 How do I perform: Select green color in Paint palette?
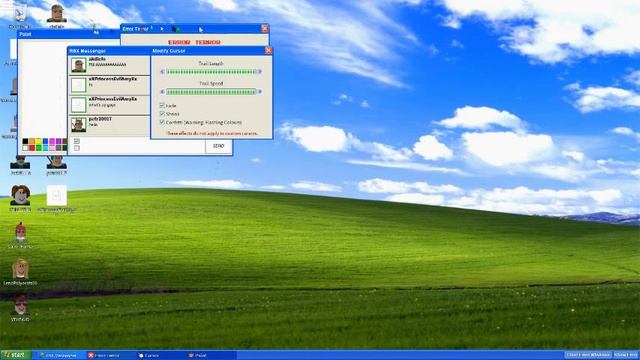click(39, 148)
